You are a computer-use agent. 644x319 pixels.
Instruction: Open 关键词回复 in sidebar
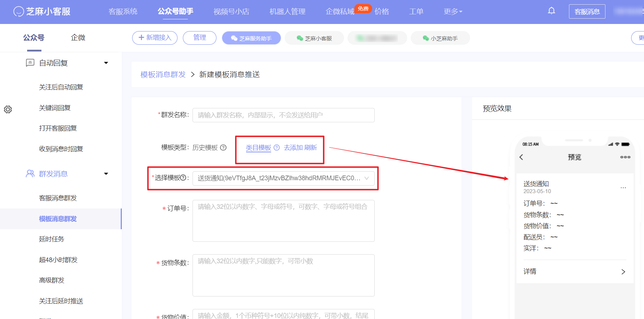(x=55, y=108)
